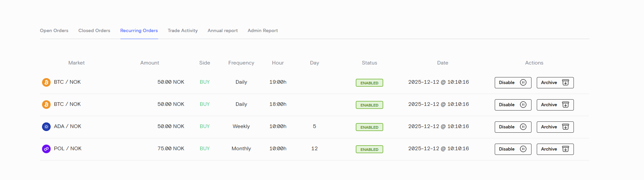Click the Cardano ADA coin icon
644x180 pixels.
[46, 127]
